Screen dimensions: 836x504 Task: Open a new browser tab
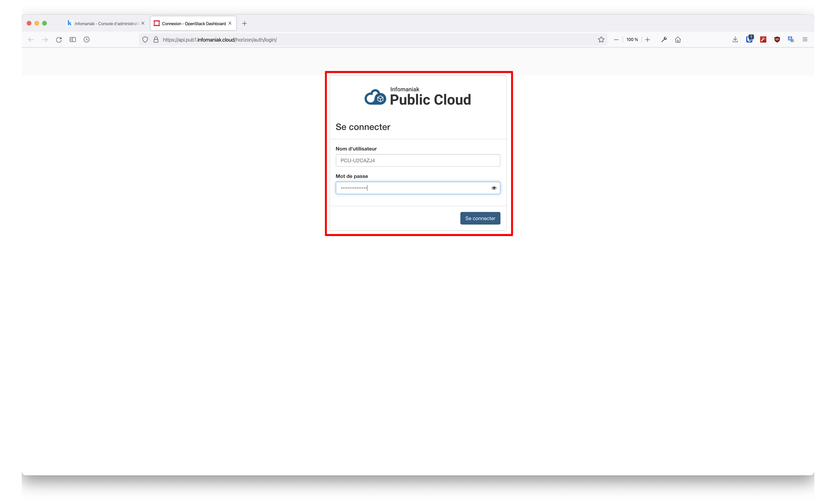(x=244, y=23)
